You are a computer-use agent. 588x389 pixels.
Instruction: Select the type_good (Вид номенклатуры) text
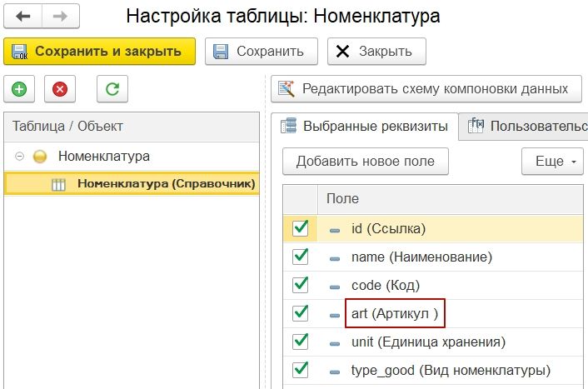[451, 370]
